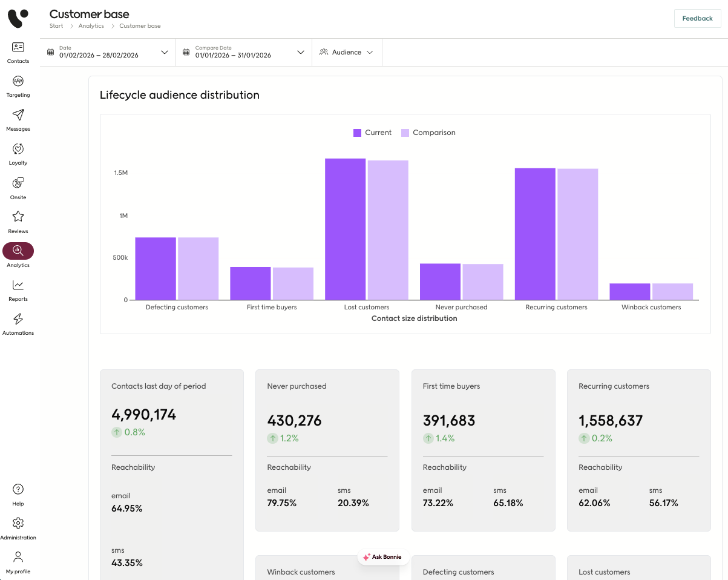Go to Messages paper plane icon
The image size is (728, 580).
pos(18,115)
